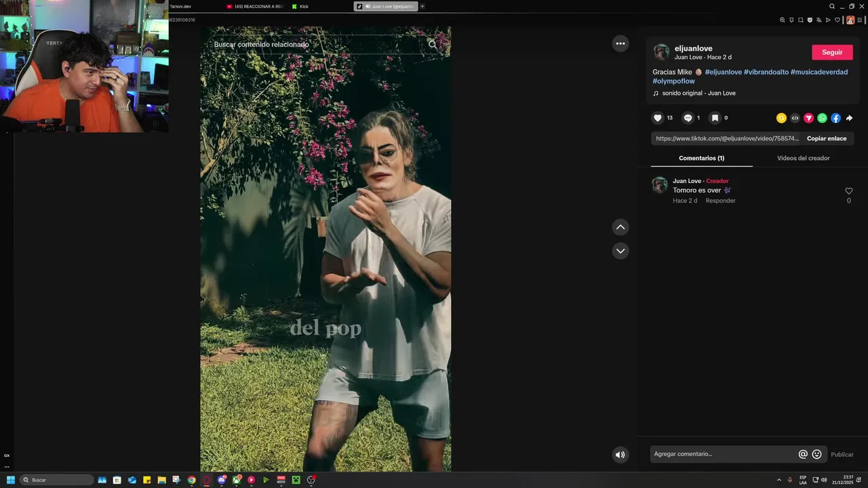The width and height of the screenshot is (868, 488).
Task: Send to friends with the red arrow icon
Action: click(808, 118)
